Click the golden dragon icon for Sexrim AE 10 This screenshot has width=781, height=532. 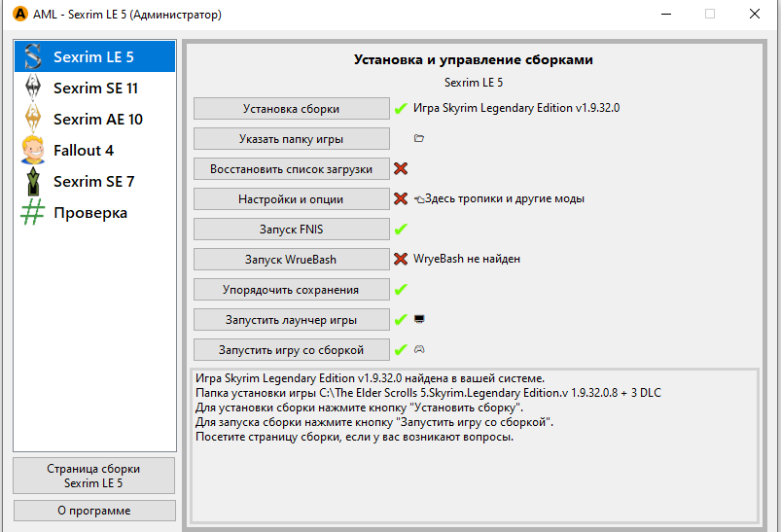click(33, 119)
